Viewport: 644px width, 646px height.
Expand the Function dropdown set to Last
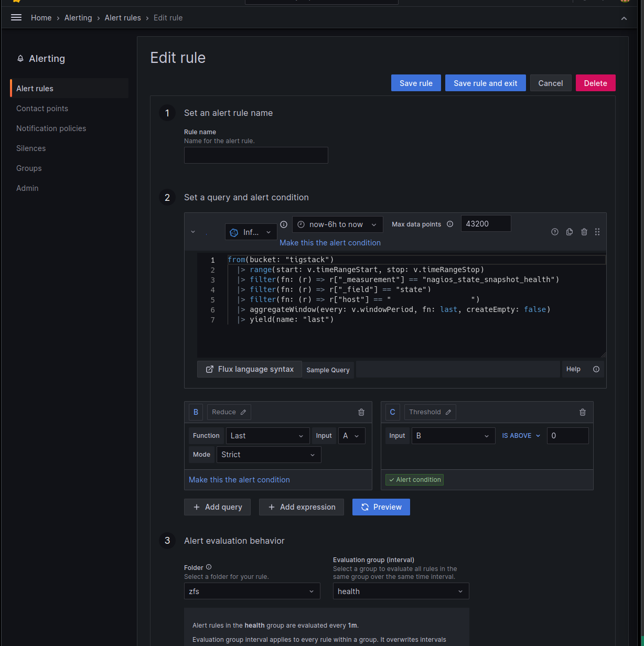tap(267, 436)
